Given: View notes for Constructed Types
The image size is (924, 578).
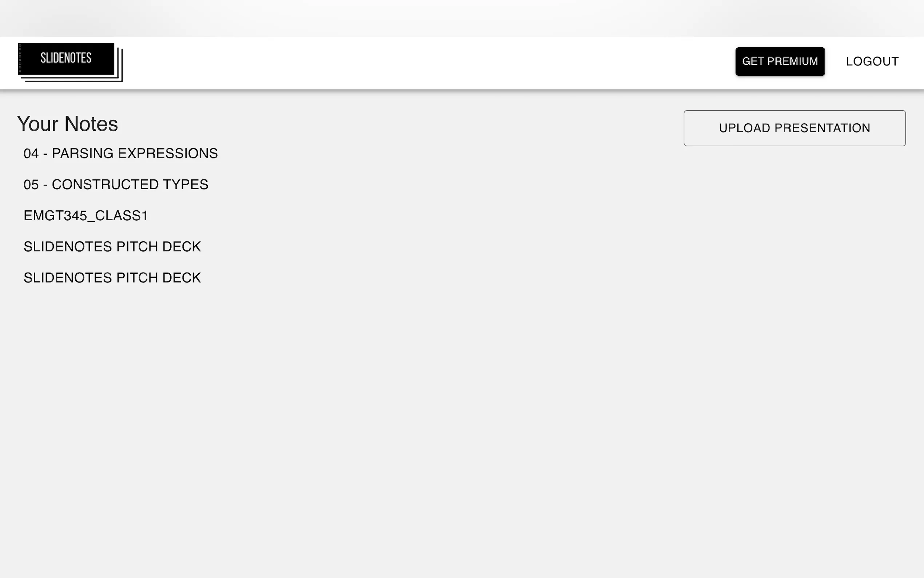Looking at the screenshot, I should pos(116,185).
